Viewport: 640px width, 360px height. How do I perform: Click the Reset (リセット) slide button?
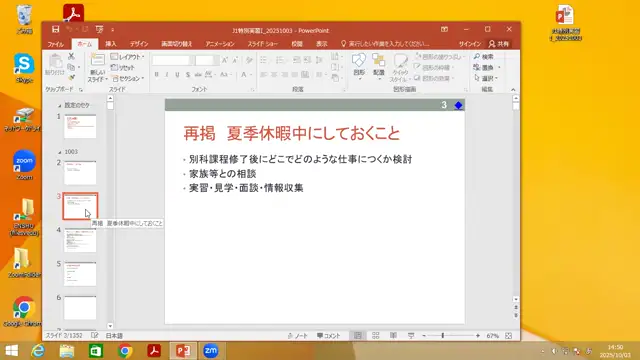coord(122,67)
